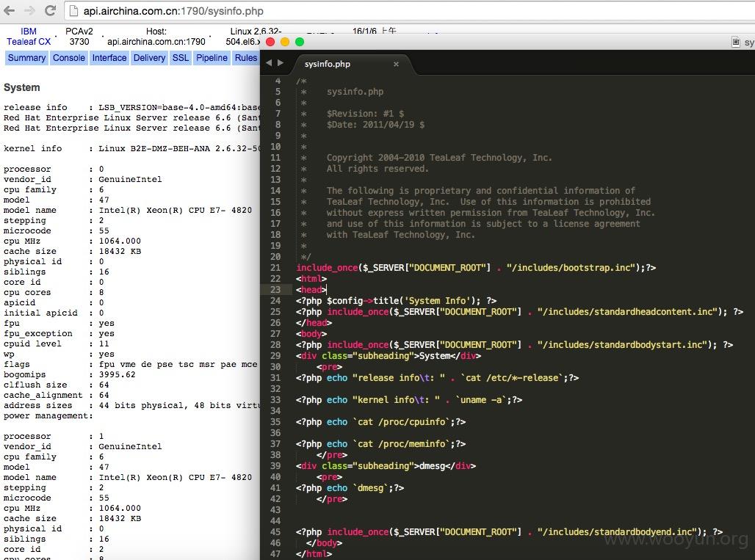Image resolution: width=755 pixels, height=560 pixels.
Task: Click the 'address sizes' row text
Action: 131,406
